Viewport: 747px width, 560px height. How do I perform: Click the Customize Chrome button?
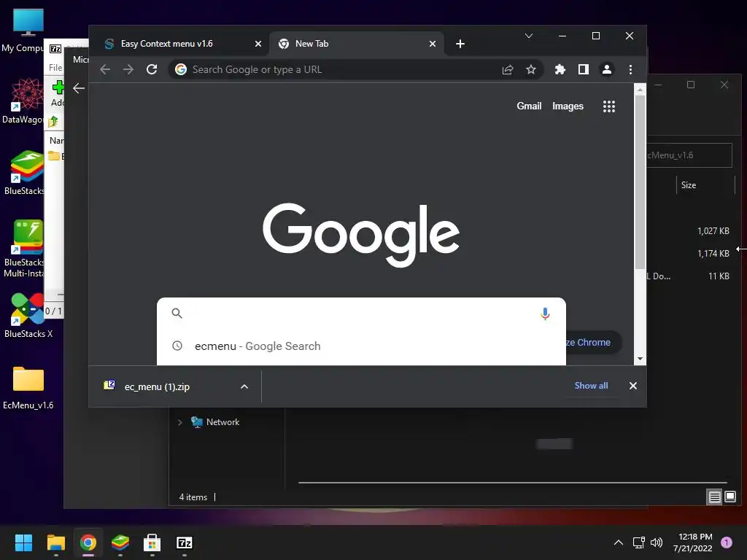pyautogui.click(x=594, y=343)
